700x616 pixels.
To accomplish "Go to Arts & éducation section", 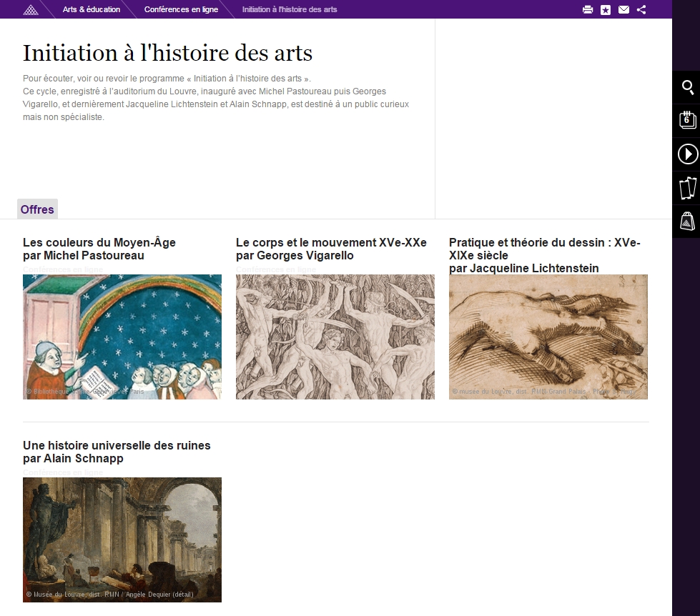I will point(92,9).
